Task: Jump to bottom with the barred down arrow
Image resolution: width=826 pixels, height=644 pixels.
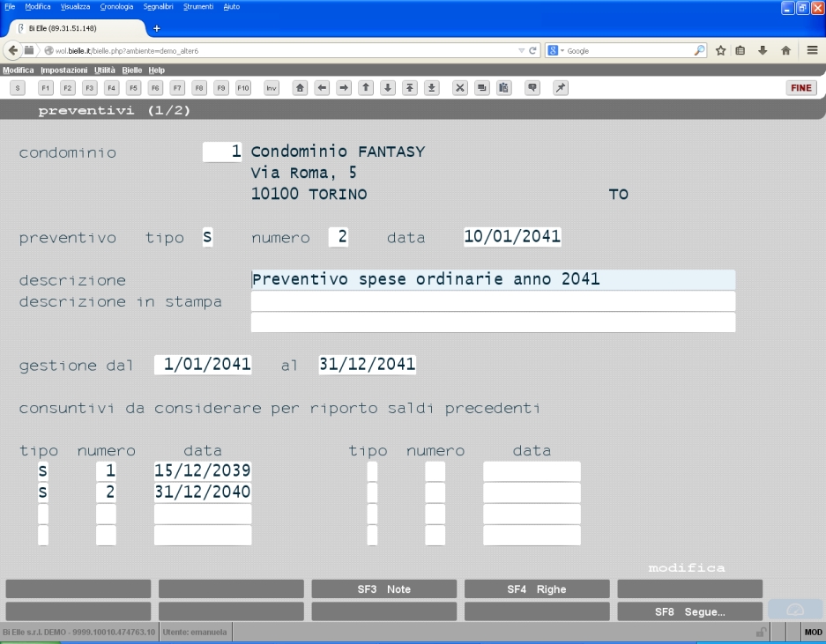Action: pyautogui.click(x=431, y=88)
